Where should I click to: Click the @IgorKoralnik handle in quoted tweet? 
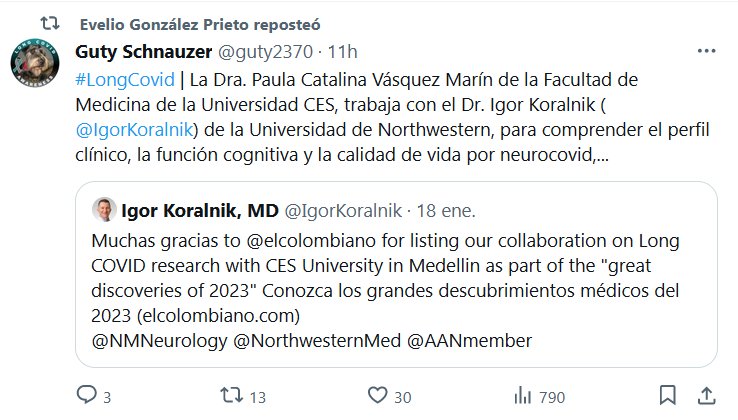click(x=345, y=210)
